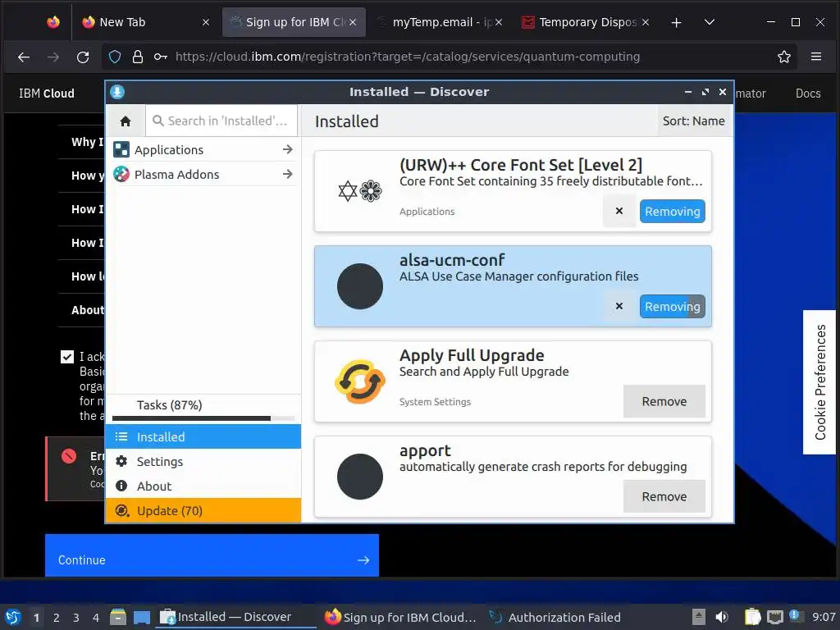Viewport: 840px width, 630px height.
Task: Click the Continue button on IBM page
Action: 212,555
